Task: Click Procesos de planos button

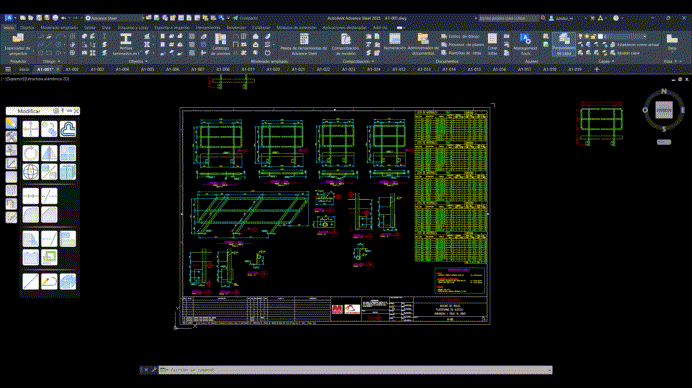Action: pyautogui.click(x=463, y=45)
